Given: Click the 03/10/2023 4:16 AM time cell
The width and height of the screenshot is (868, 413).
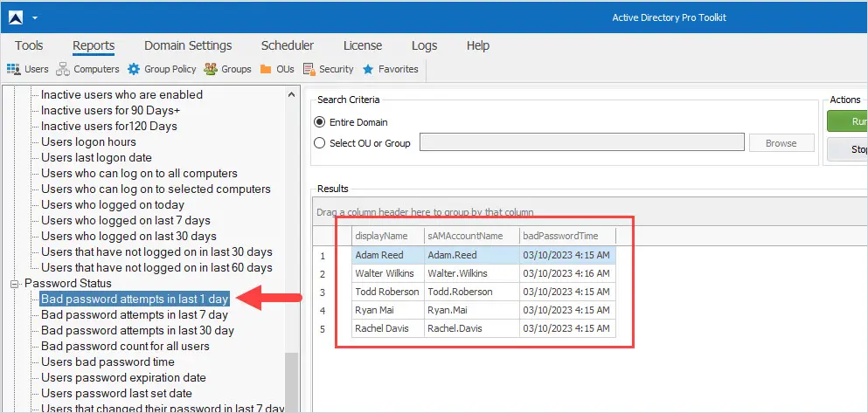Looking at the screenshot, I should click(567, 273).
